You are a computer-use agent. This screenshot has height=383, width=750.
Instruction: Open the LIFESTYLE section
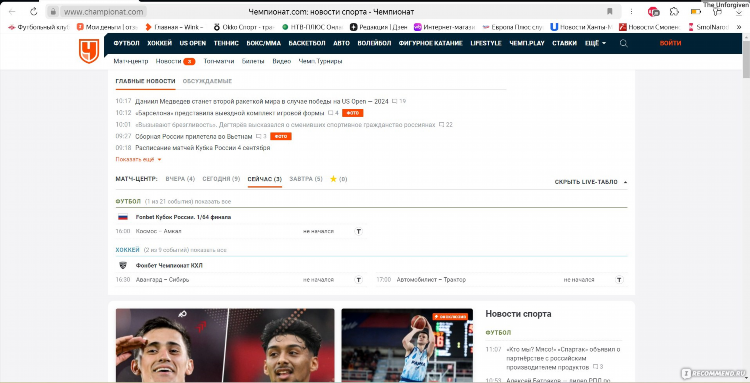(x=485, y=43)
